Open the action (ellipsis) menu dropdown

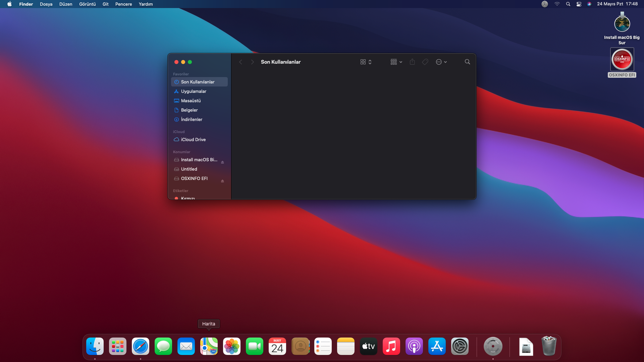441,62
